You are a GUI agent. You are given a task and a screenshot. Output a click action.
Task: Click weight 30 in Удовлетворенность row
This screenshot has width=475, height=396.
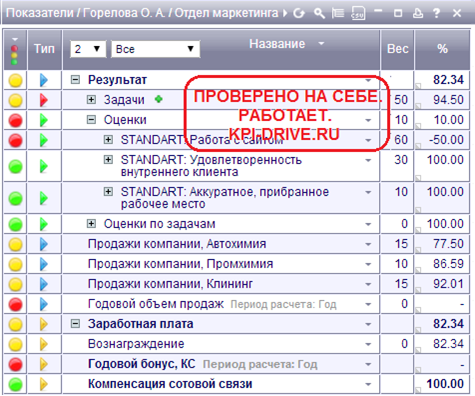pos(401,160)
